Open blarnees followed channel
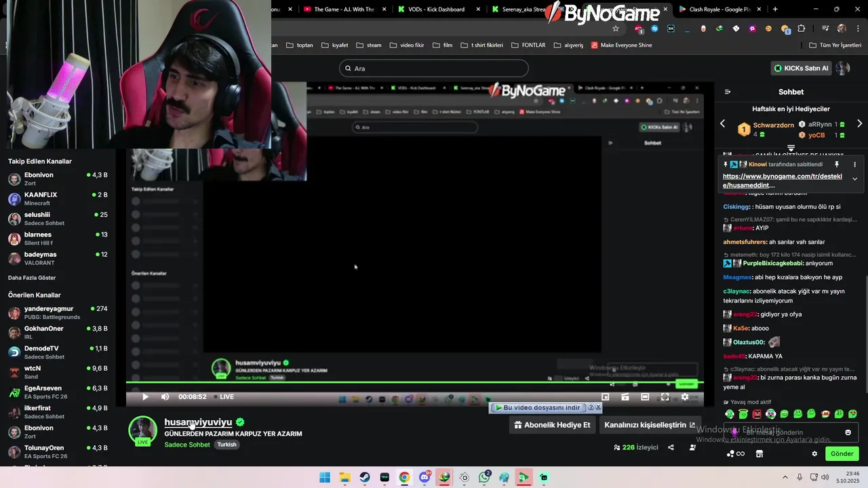Viewport: 868px width, 488px height. [x=58, y=239]
